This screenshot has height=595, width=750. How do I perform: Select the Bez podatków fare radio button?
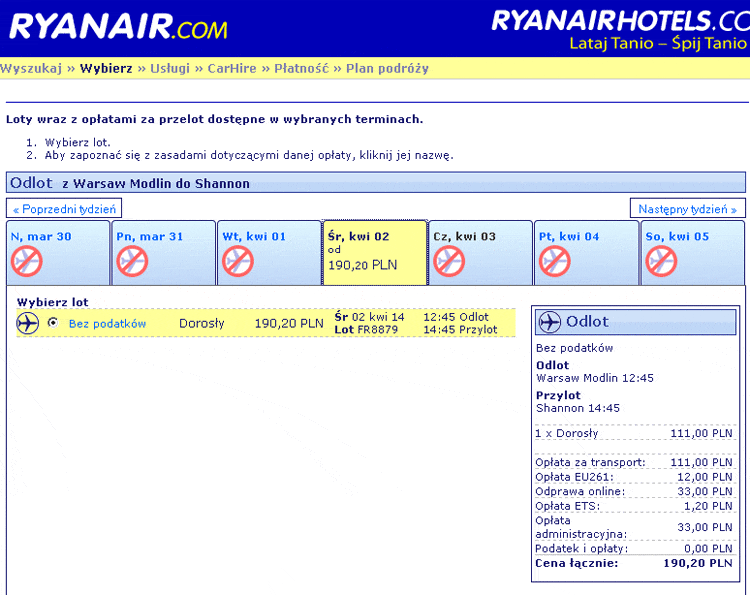pos(53,323)
